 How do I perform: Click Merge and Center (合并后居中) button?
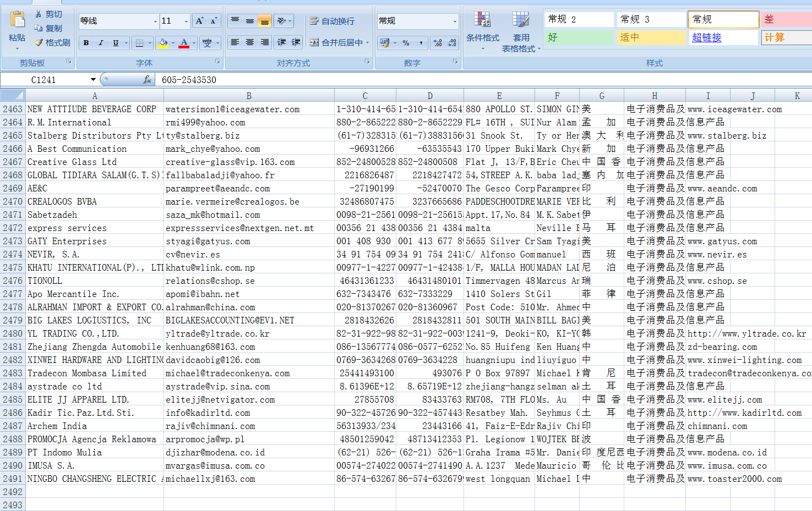point(336,42)
